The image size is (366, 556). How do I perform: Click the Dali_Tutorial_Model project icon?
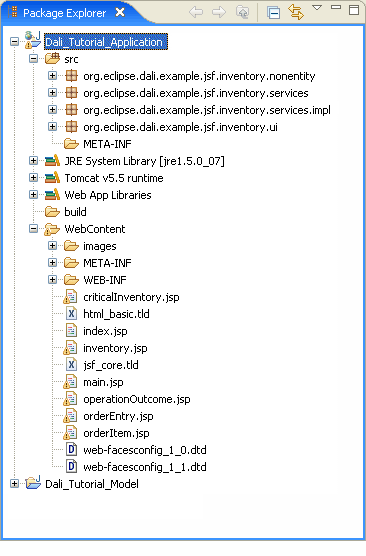click(x=33, y=482)
